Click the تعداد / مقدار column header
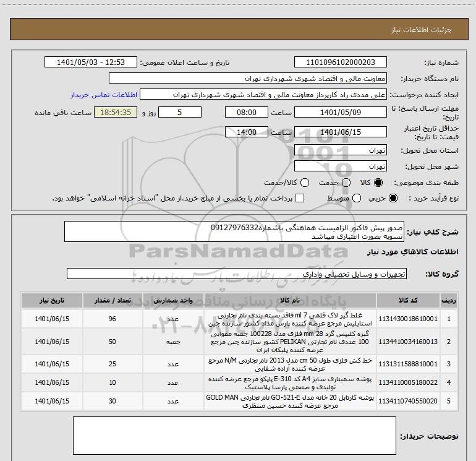This screenshot has height=461, width=476. coord(113,300)
